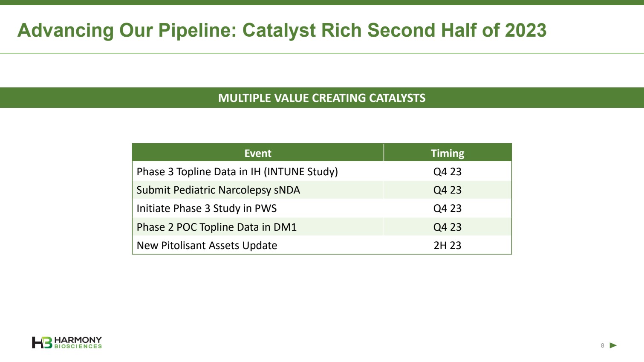Click the HB monogram in the logo
The width and height of the screenshot is (644, 362).
point(42,342)
